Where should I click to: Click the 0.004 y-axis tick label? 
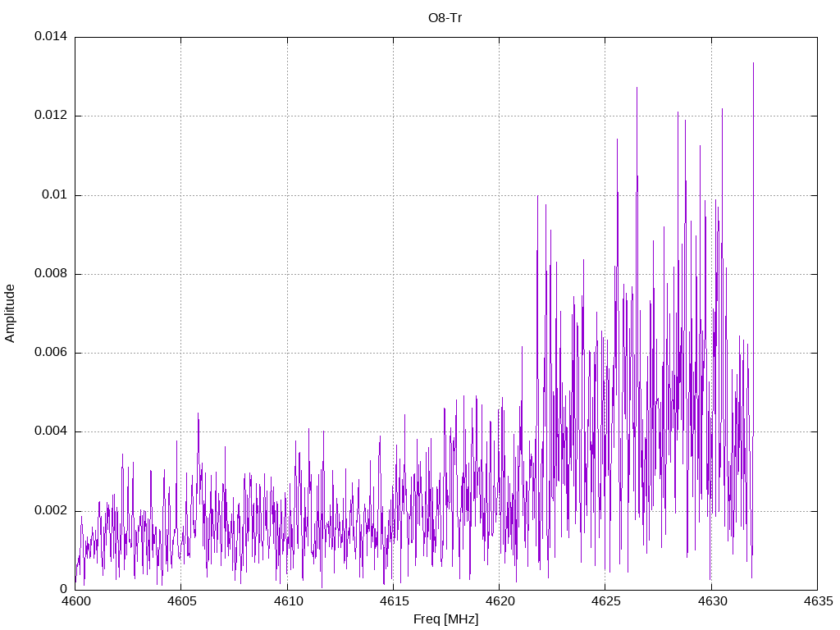(x=51, y=431)
